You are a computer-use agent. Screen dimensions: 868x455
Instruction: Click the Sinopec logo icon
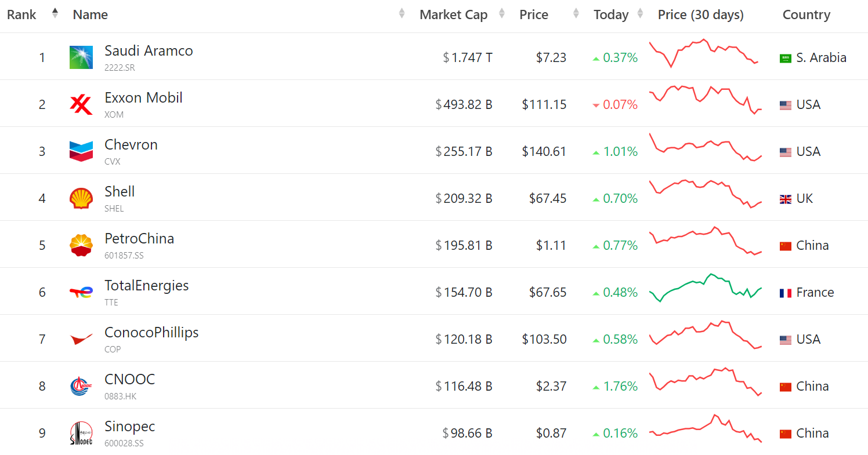click(81, 433)
